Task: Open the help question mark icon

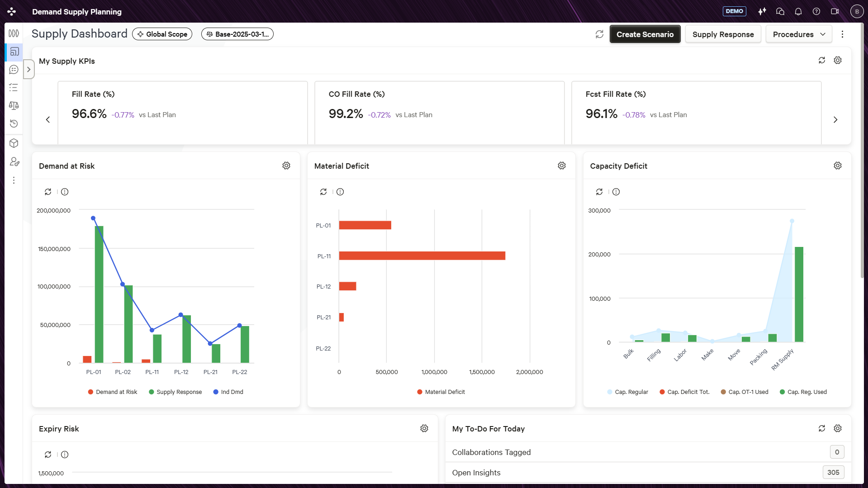Action: (816, 11)
